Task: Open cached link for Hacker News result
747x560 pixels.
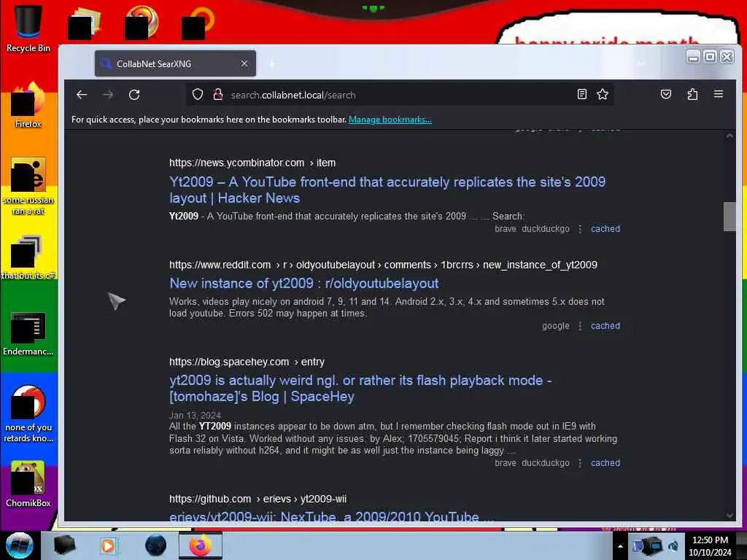Action: pos(605,229)
